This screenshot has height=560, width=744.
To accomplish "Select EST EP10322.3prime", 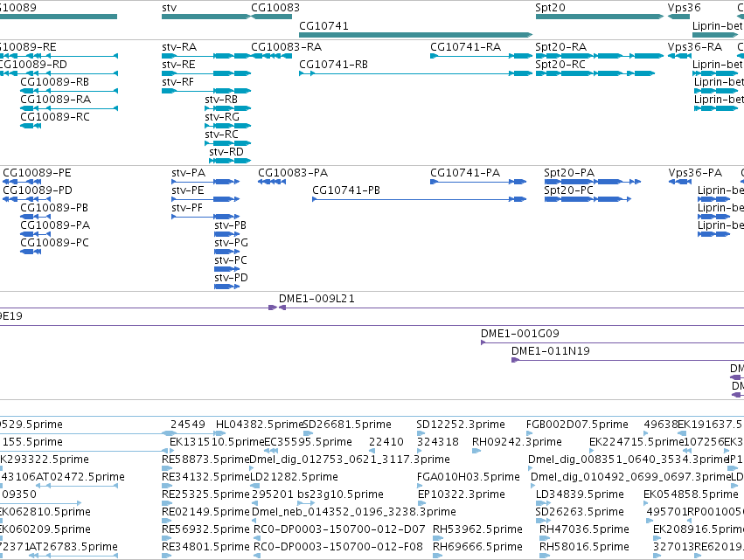I will (x=462, y=494).
